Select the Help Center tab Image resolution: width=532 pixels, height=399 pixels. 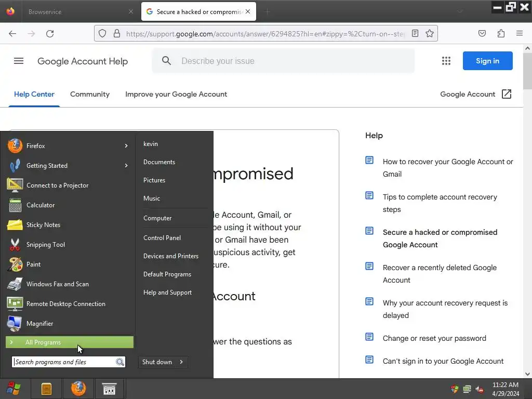pos(34,95)
